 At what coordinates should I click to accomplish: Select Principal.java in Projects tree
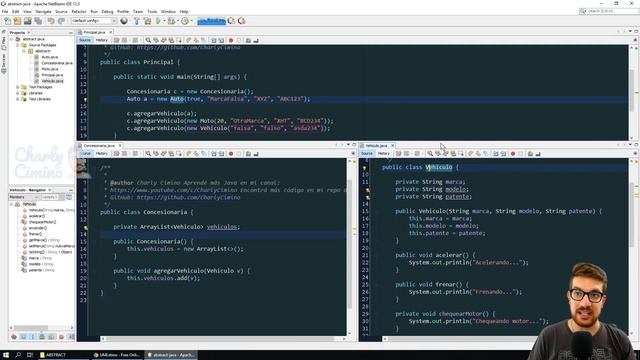point(52,75)
